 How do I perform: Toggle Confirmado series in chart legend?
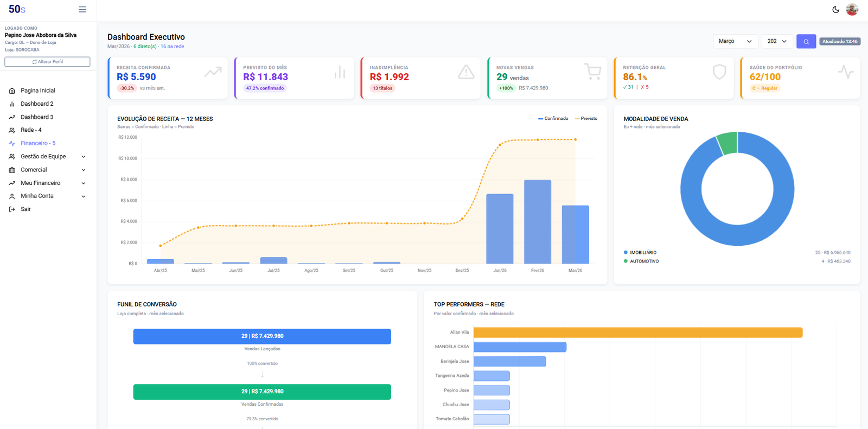(x=553, y=118)
